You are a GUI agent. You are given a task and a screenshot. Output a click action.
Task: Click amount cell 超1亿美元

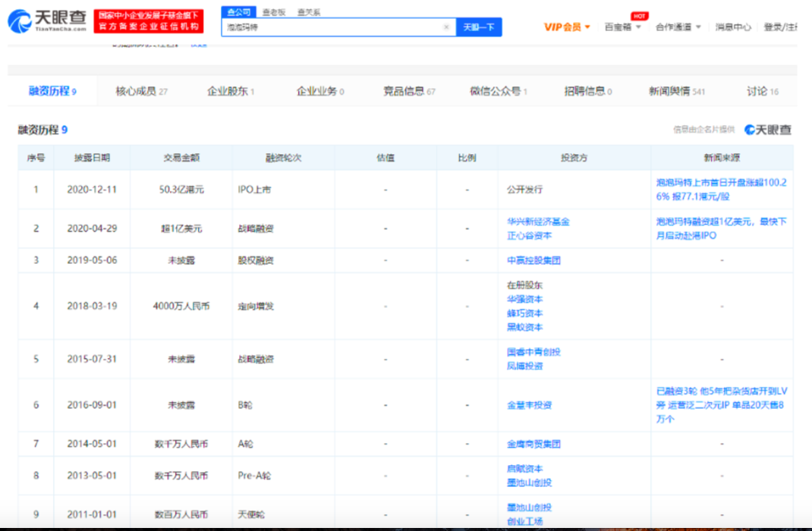click(181, 228)
